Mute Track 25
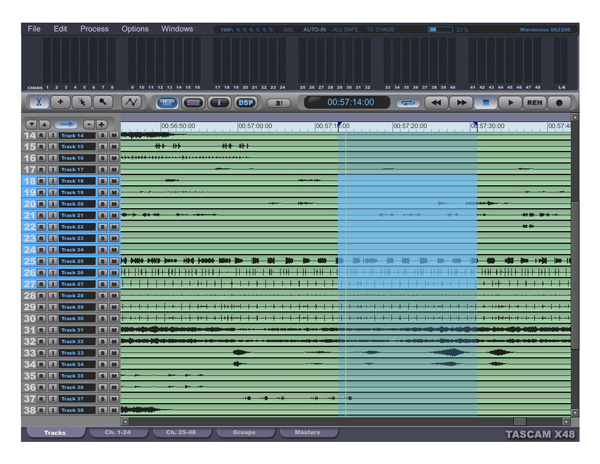 tap(114, 261)
